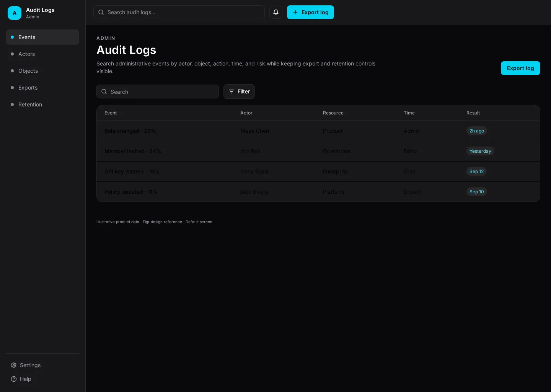Open the Filter button
The image size is (551, 392).
click(x=239, y=91)
